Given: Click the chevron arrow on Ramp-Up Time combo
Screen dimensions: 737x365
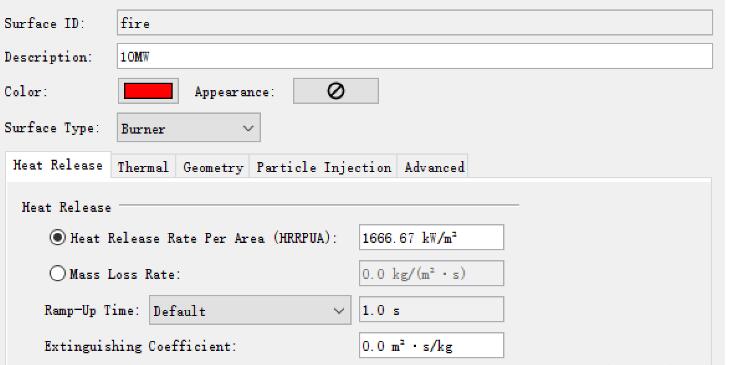Looking at the screenshot, I should pos(338,311).
